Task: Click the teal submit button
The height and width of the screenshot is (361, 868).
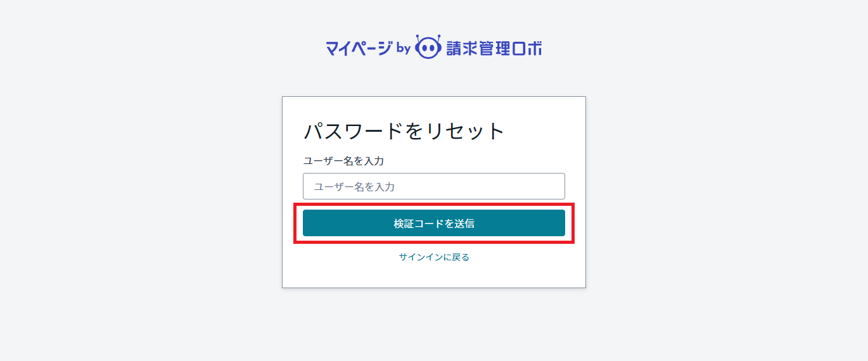Action: click(x=433, y=223)
